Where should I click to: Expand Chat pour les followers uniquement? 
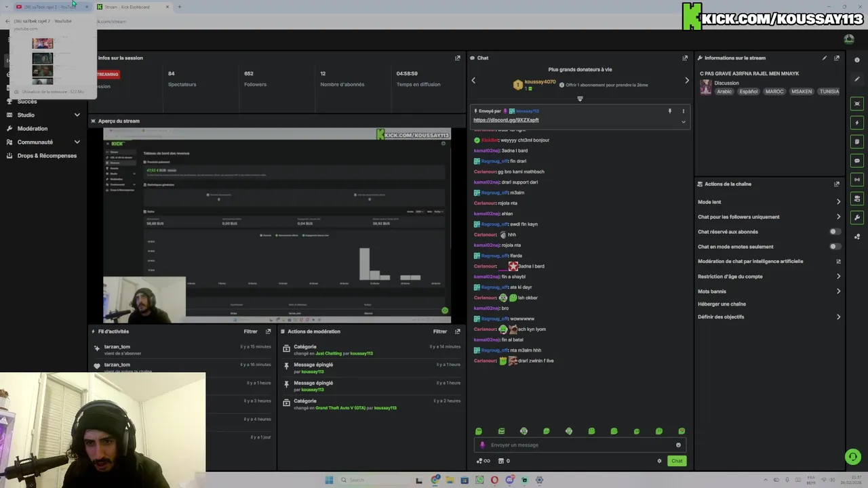pos(838,217)
